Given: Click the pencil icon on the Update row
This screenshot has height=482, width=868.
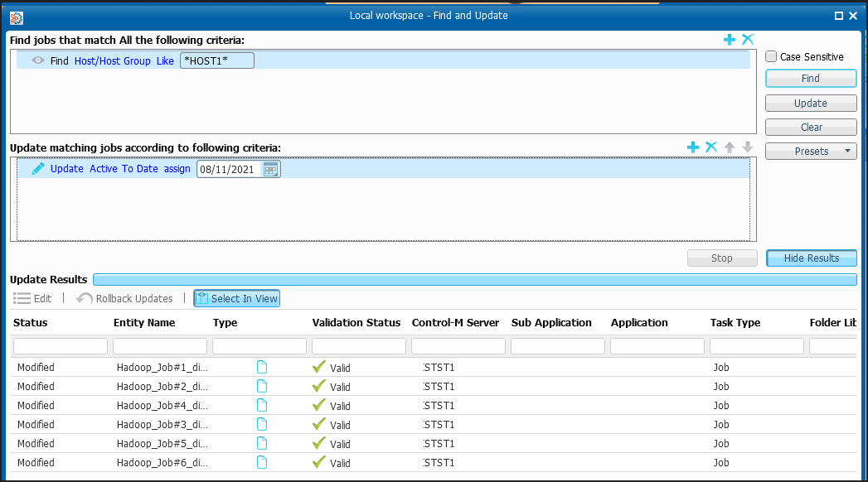Looking at the screenshot, I should (x=37, y=169).
